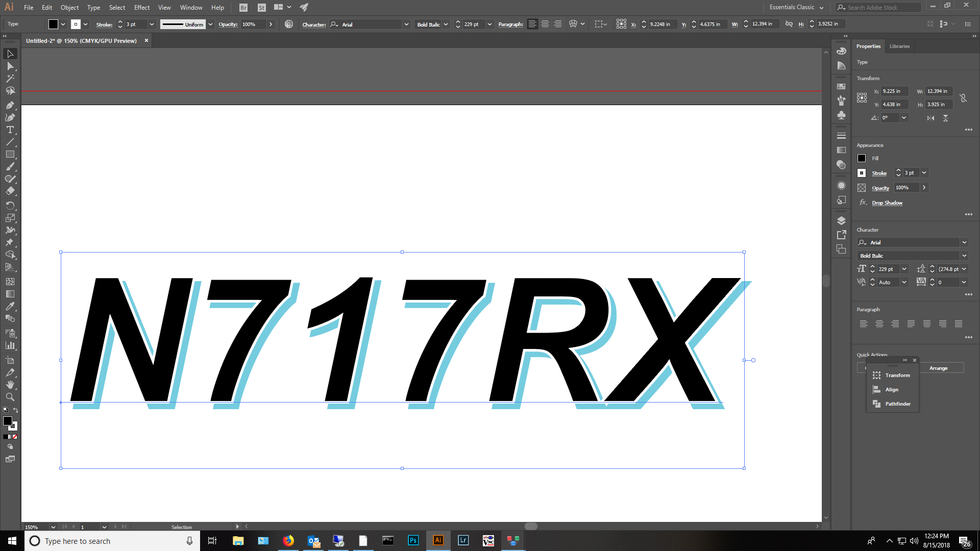The width and height of the screenshot is (980, 551).
Task: Click the Drop Shadow effect link
Action: coord(887,203)
